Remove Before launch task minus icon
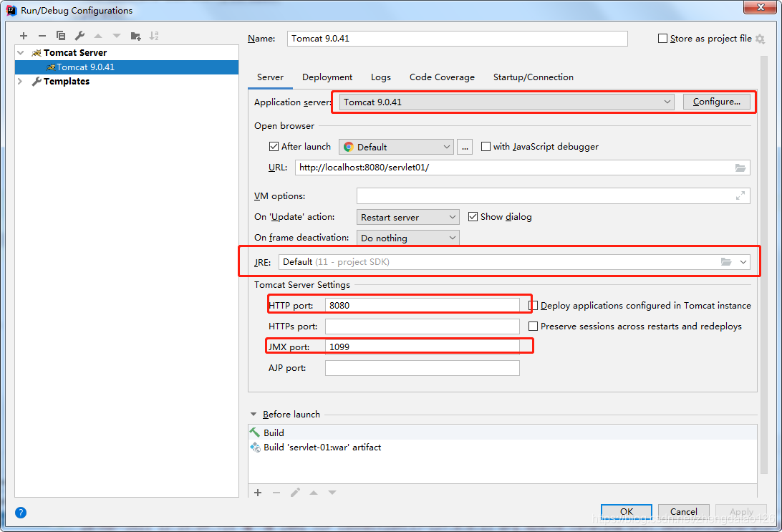Viewport: 782px width, 532px height. [x=276, y=493]
